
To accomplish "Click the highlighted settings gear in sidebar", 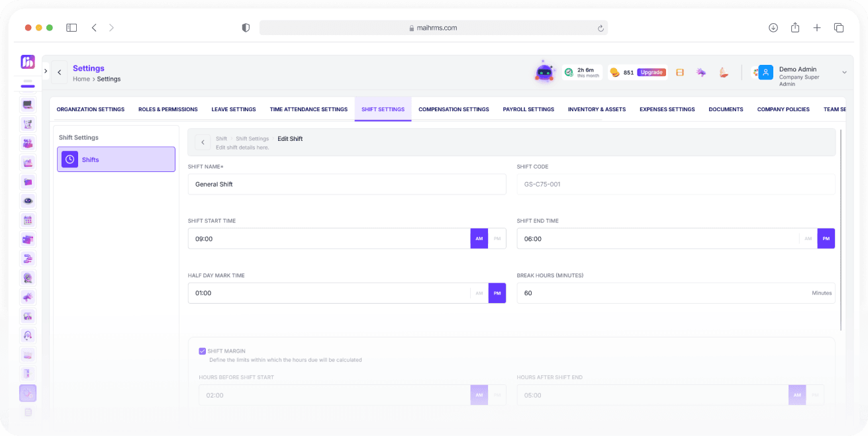I will coord(28,393).
